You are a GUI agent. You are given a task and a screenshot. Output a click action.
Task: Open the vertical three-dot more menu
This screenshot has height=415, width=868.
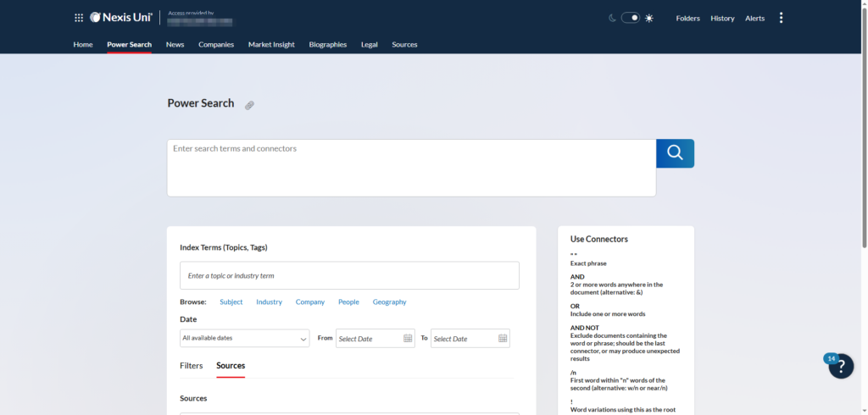[781, 18]
